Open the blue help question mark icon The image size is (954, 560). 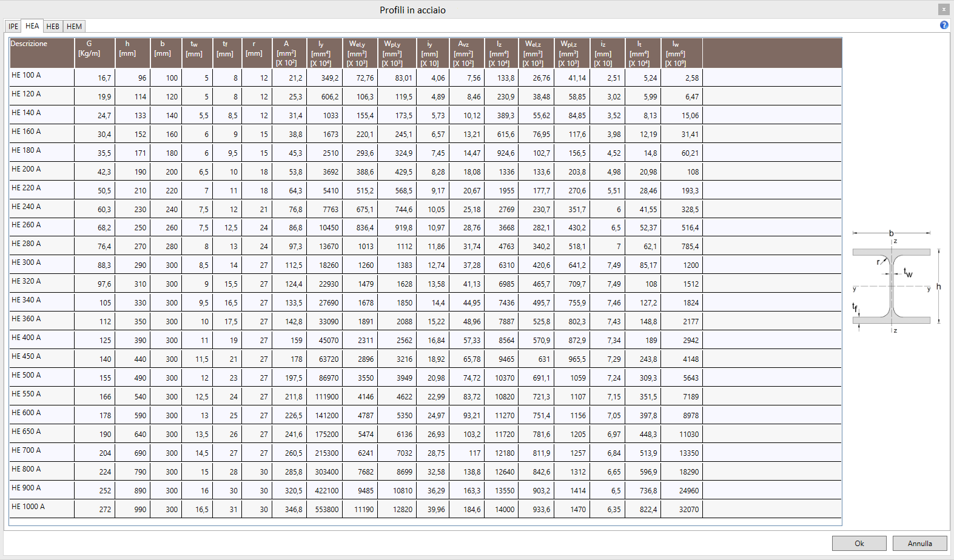tap(944, 25)
